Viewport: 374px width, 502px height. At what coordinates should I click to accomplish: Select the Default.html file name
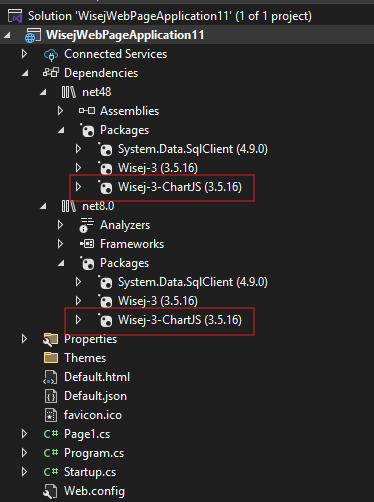coord(97,377)
